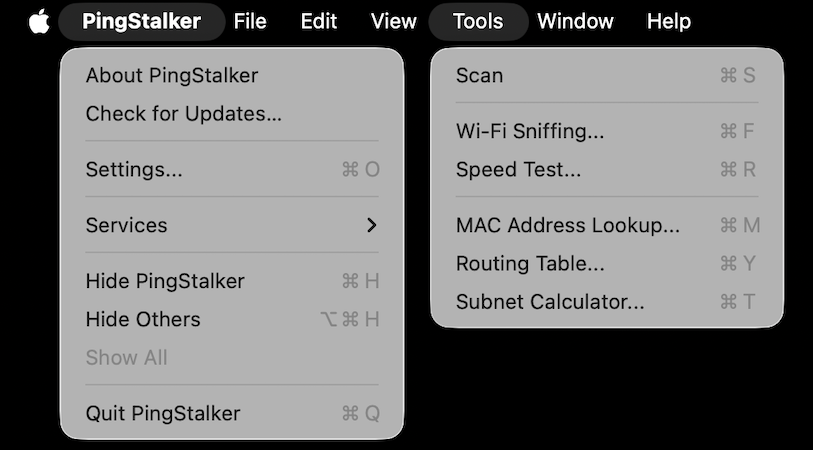
Task: Quit PingStalker from the menu
Action: click(163, 413)
